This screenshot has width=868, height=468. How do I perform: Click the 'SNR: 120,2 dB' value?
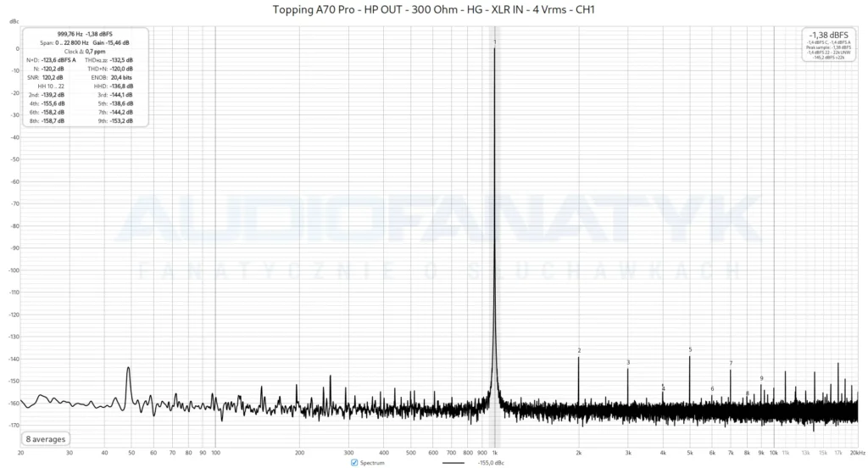(46, 77)
